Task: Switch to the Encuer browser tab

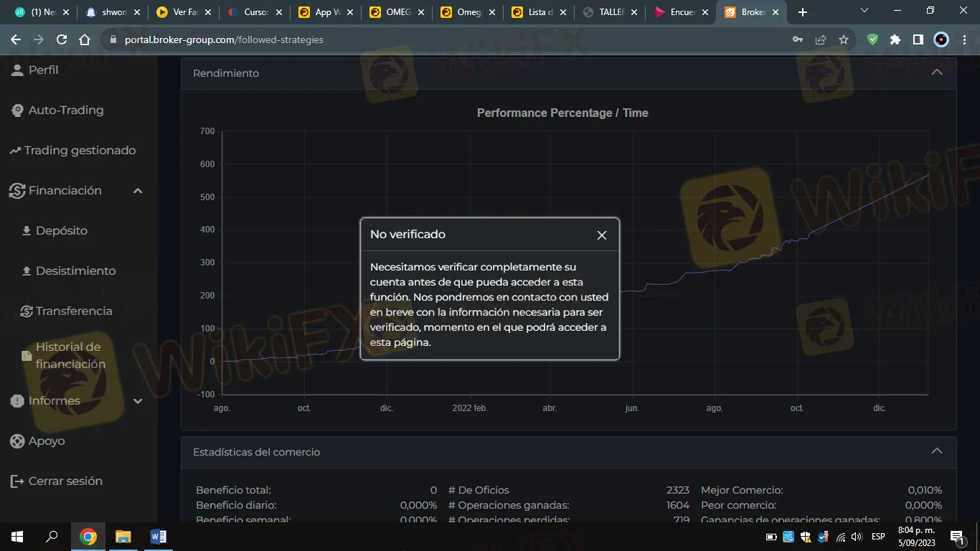Action: tap(677, 12)
